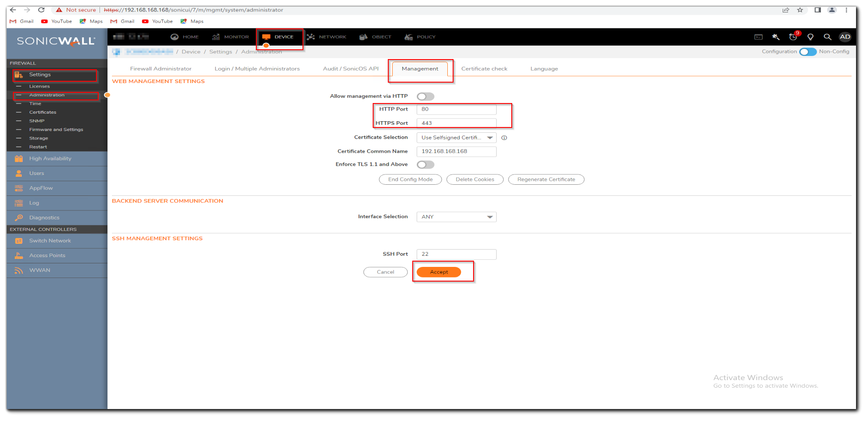Switch to Login / Multiple Administrators tab
Screen dimensions: 868x421
pos(257,69)
